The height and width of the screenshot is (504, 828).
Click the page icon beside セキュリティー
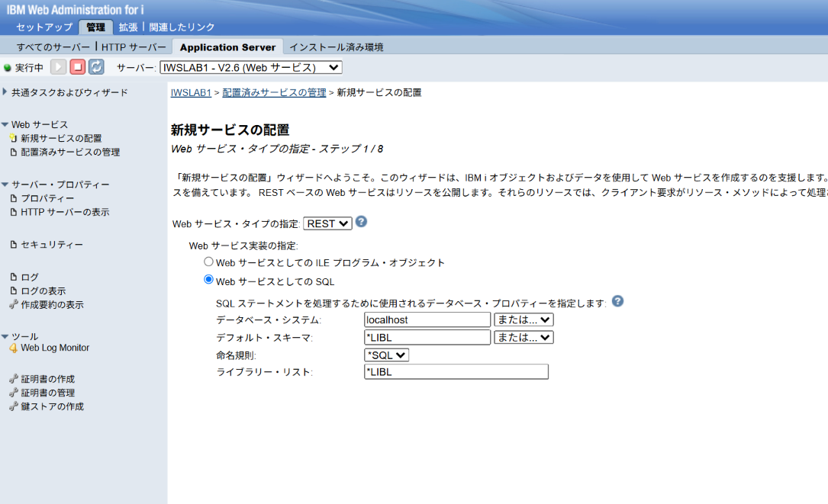pos(14,244)
